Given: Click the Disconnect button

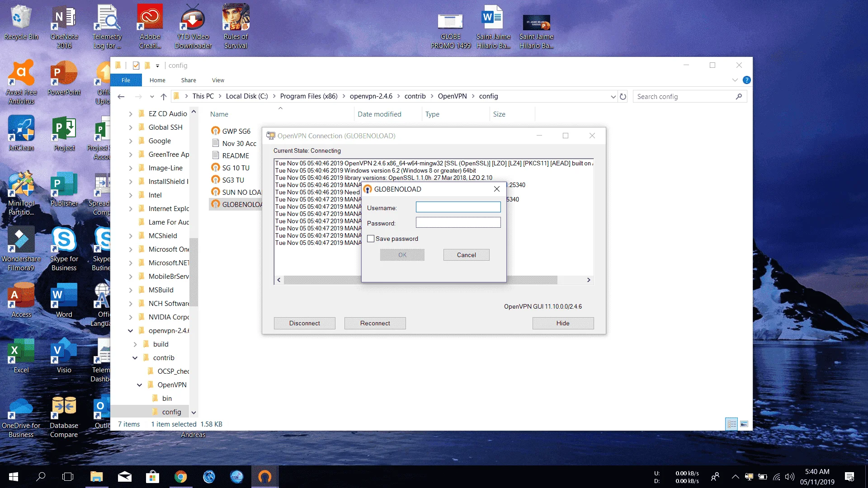Looking at the screenshot, I should pos(304,323).
